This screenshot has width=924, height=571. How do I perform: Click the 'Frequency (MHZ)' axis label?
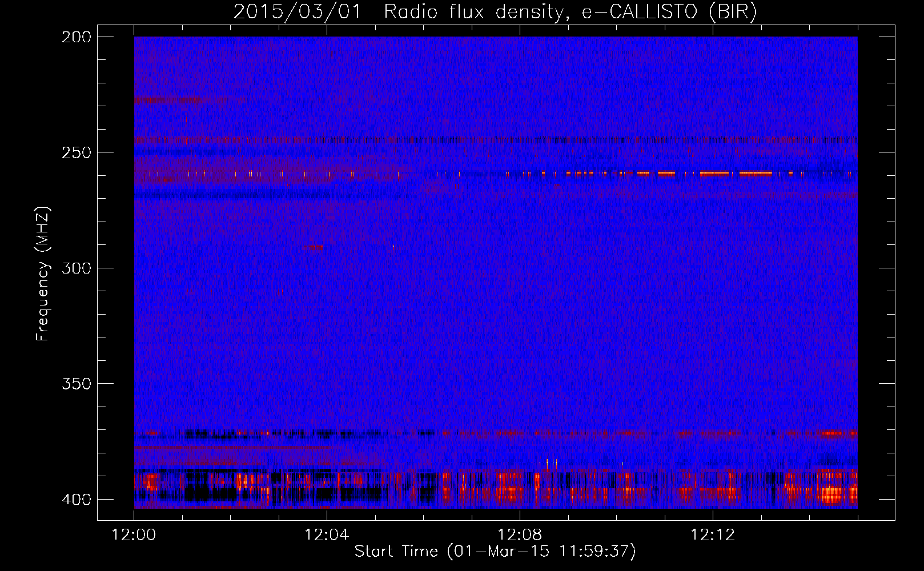pyautogui.click(x=43, y=274)
